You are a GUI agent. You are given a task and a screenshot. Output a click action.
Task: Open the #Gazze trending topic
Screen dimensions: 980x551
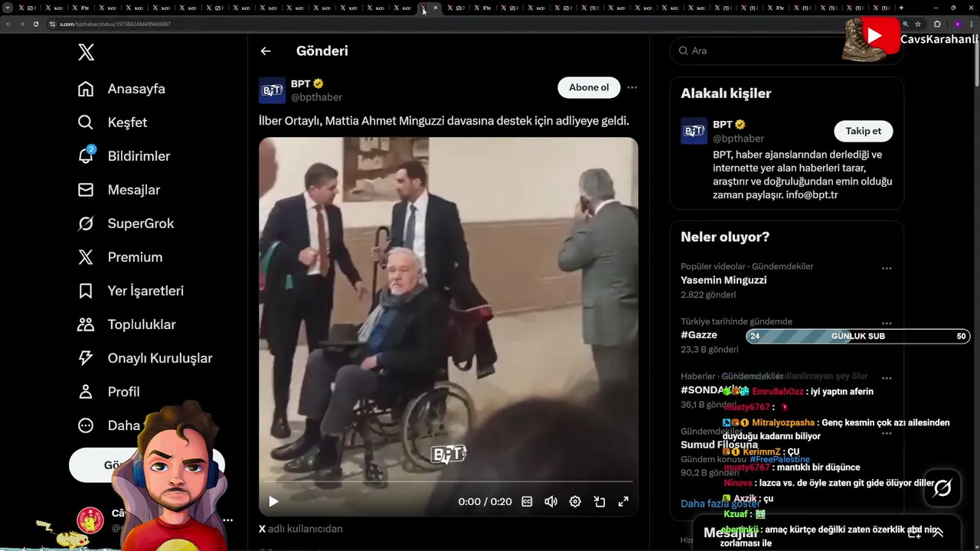pyautogui.click(x=699, y=335)
